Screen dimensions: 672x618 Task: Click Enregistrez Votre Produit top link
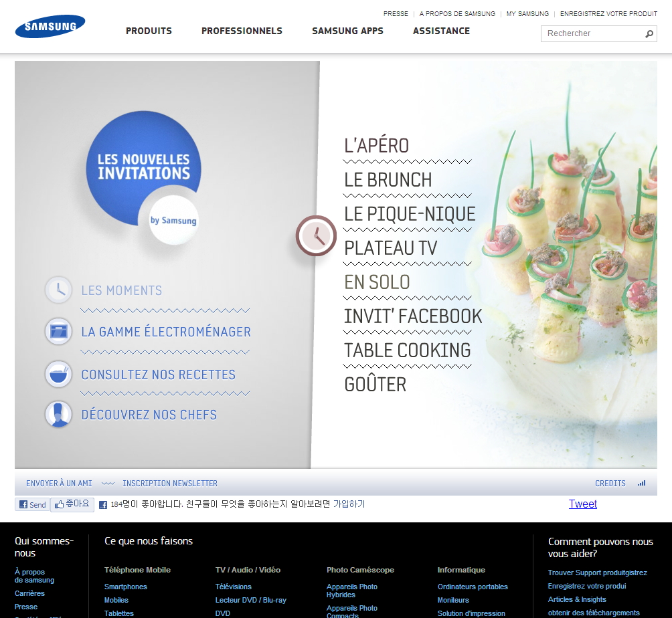click(608, 13)
